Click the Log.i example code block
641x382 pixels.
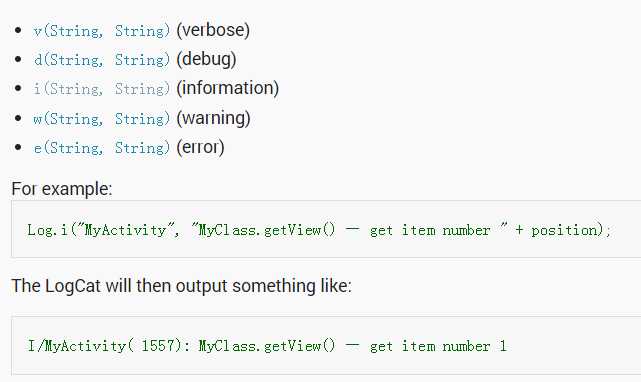click(326, 229)
